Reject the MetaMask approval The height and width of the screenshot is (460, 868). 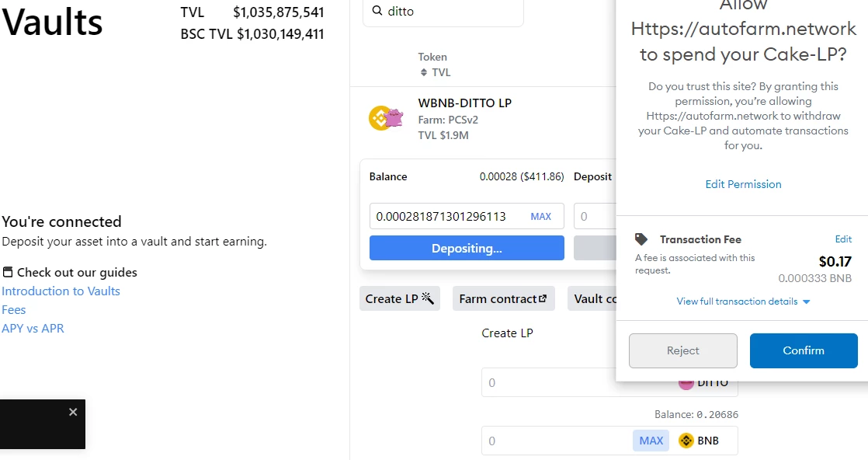click(x=682, y=350)
